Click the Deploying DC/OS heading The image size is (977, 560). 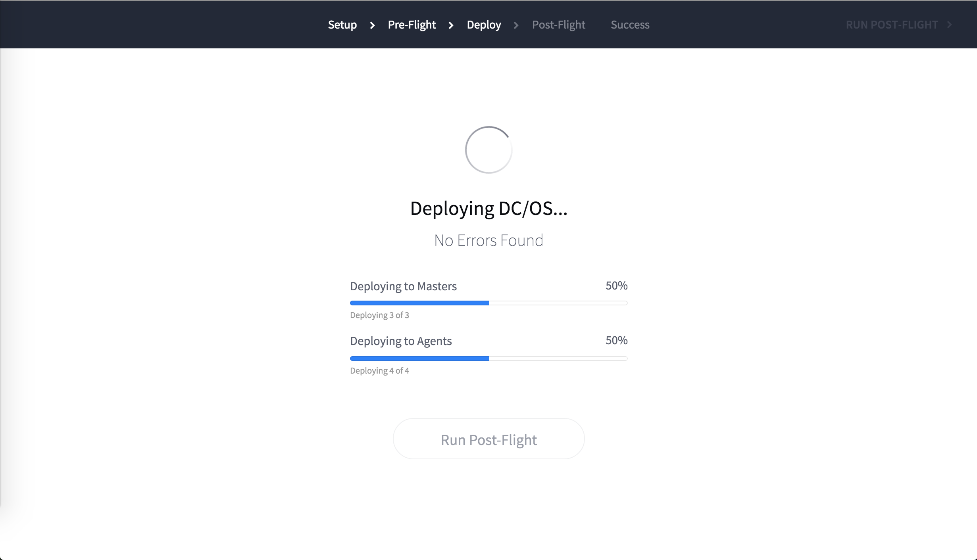[x=489, y=208]
